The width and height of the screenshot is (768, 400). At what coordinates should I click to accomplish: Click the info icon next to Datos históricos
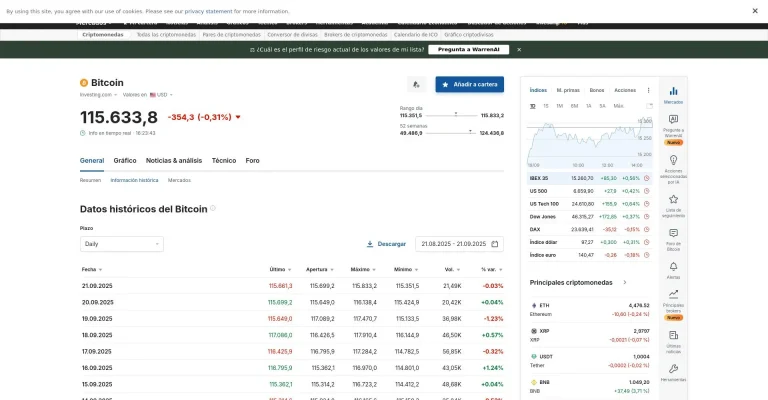tap(213, 208)
